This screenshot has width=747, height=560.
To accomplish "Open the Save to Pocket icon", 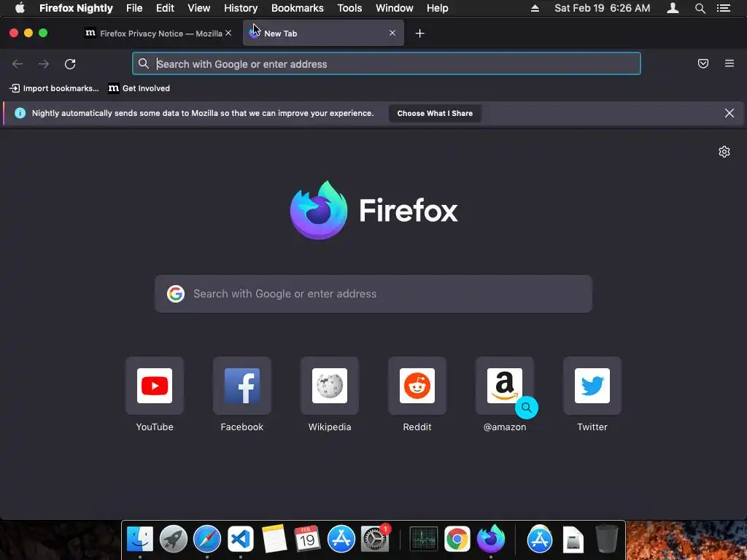I will [703, 63].
